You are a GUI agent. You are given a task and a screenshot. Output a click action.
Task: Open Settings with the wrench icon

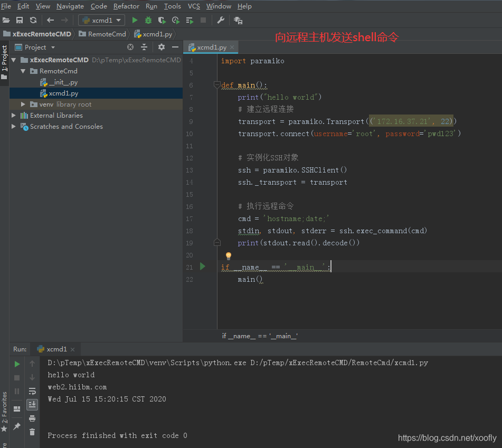click(x=221, y=20)
